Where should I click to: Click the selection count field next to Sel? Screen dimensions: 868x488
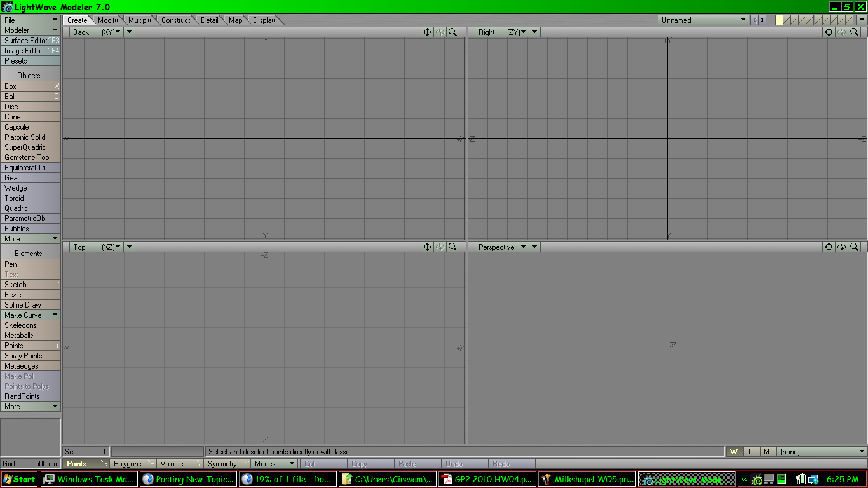(86, 452)
